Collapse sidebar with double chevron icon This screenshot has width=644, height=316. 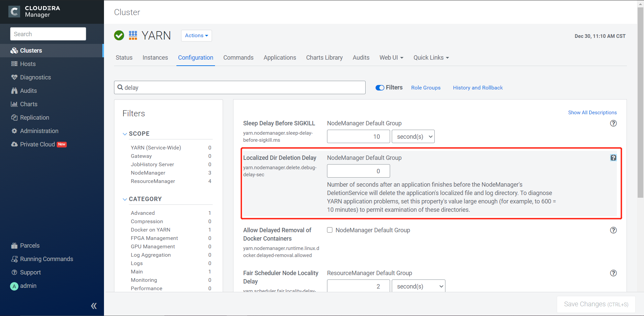(x=94, y=306)
